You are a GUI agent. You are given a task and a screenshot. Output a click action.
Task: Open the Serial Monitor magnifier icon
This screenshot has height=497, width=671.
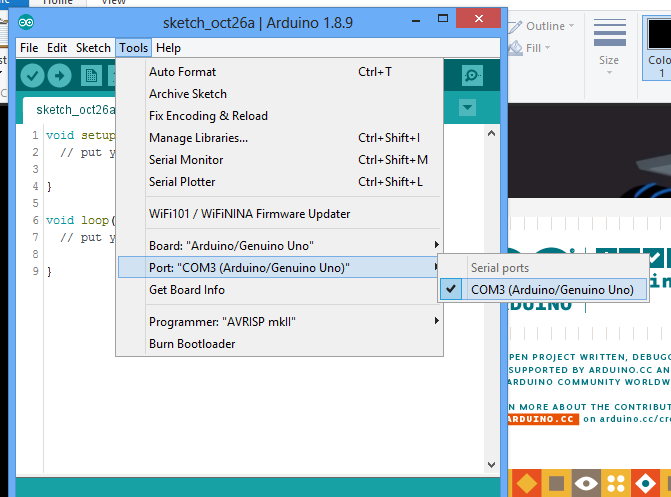tap(472, 76)
